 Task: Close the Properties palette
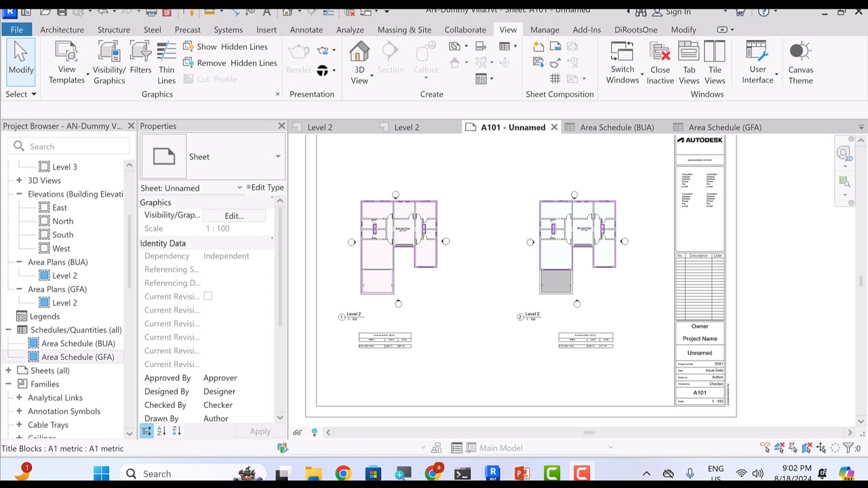point(281,126)
